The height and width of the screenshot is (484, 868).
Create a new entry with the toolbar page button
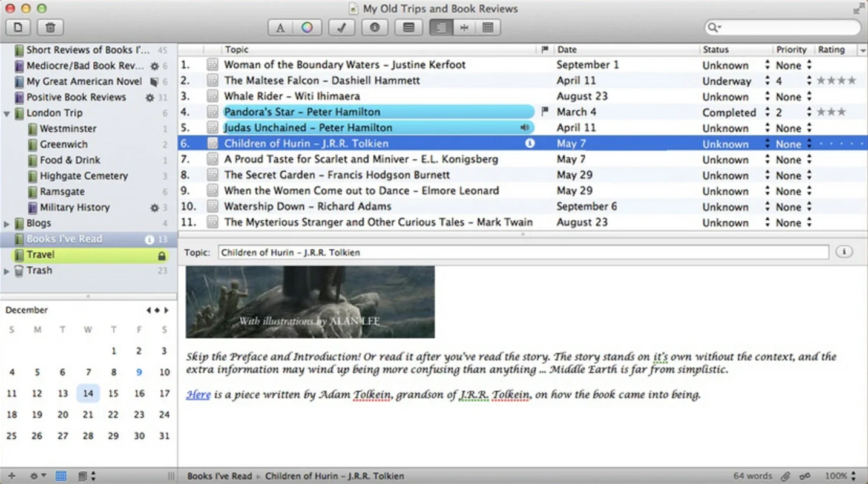pos(18,27)
